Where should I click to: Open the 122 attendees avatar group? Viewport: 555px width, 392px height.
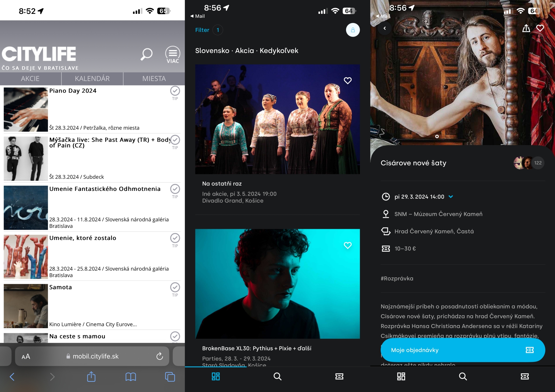529,163
